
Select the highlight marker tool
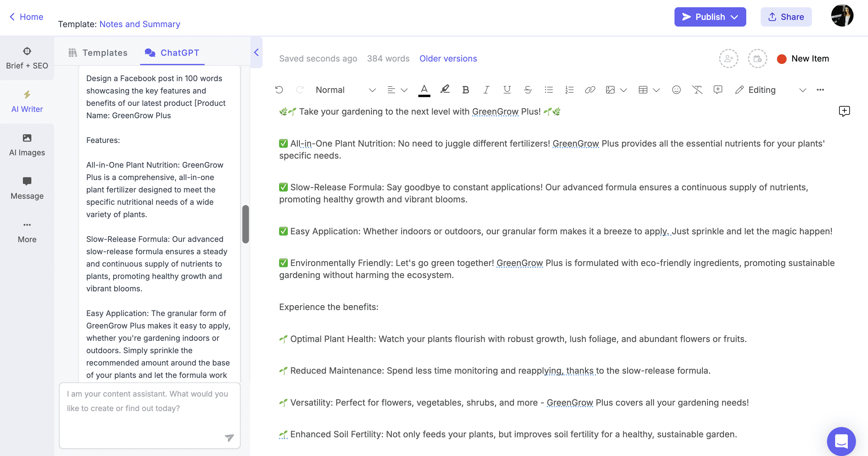point(445,90)
